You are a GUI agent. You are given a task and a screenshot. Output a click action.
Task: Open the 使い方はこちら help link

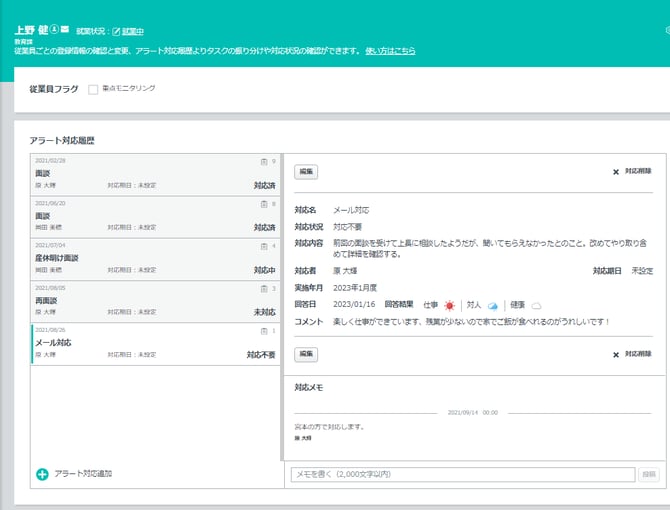tap(390, 51)
